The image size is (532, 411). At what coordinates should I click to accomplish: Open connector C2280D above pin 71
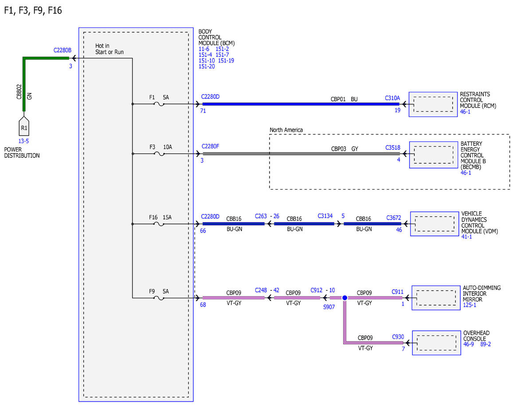210,97
